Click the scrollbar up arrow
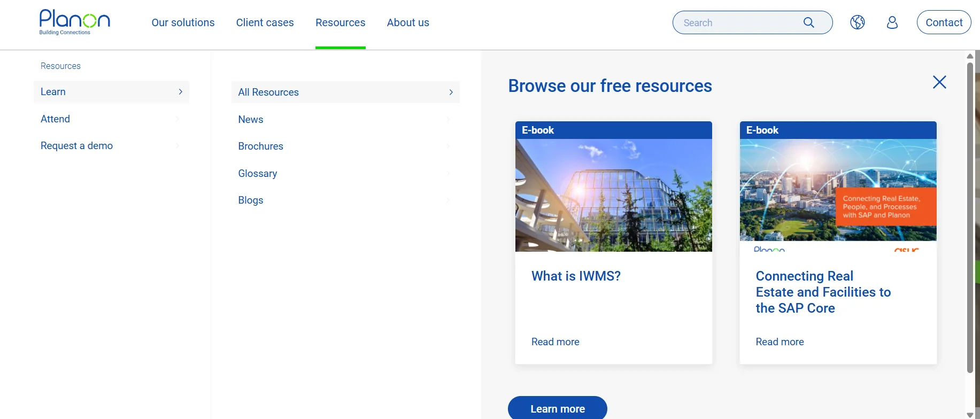980x419 pixels. [970, 56]
